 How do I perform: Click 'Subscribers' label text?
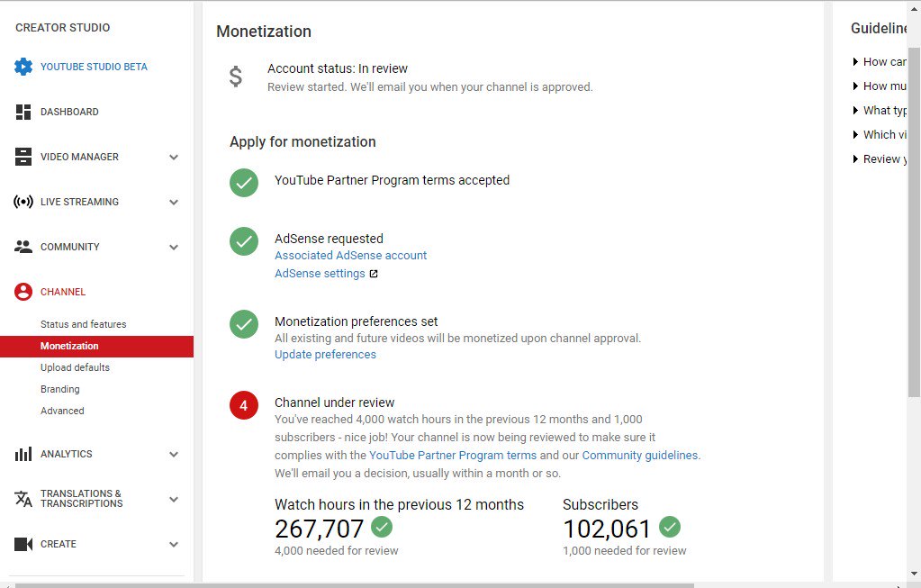click(x=600, y=504)
